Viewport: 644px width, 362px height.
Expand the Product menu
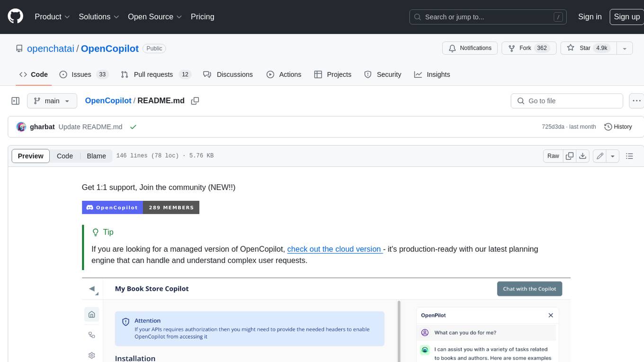tap(52, 17)
